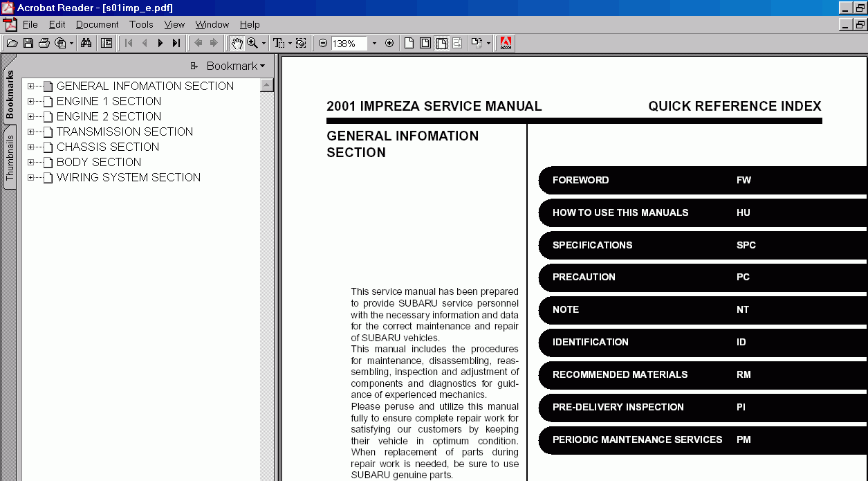Viewport: 868px width, 481px height.
Task: Open the Edit menu
Action: 57,24
